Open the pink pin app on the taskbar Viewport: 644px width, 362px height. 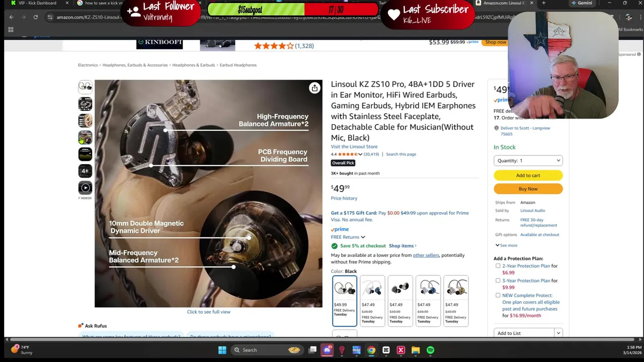(x=342, y=350)
